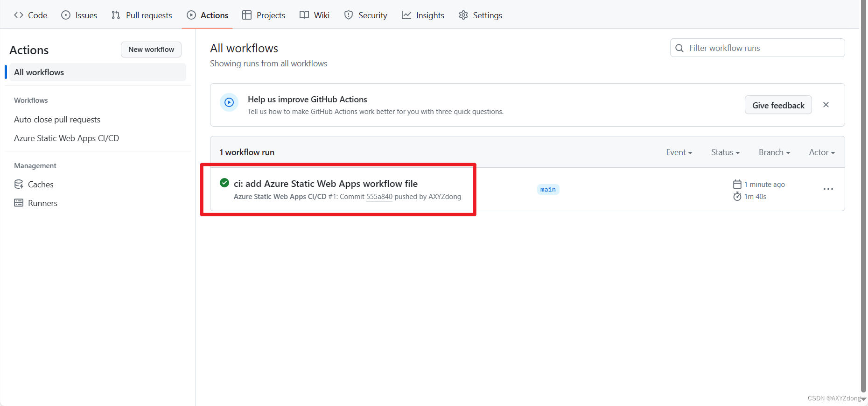Focus the Filter workflow runs field

coord(757,48)
